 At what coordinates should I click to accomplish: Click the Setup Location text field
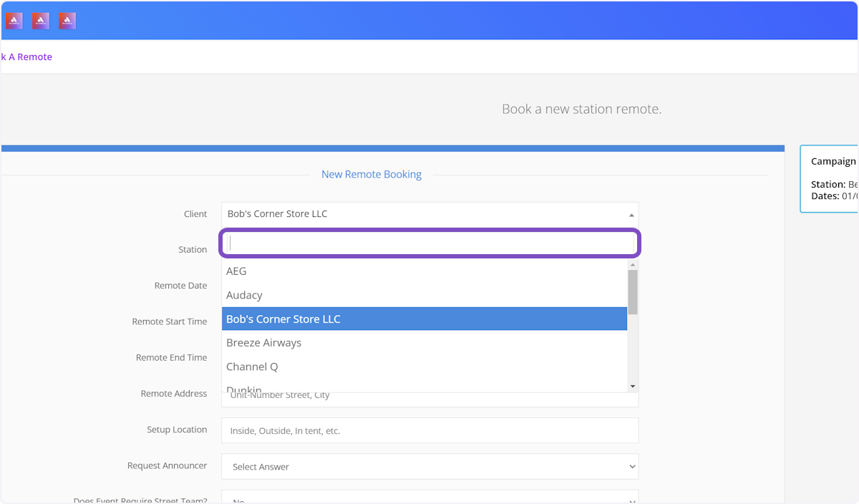(429, 431)
